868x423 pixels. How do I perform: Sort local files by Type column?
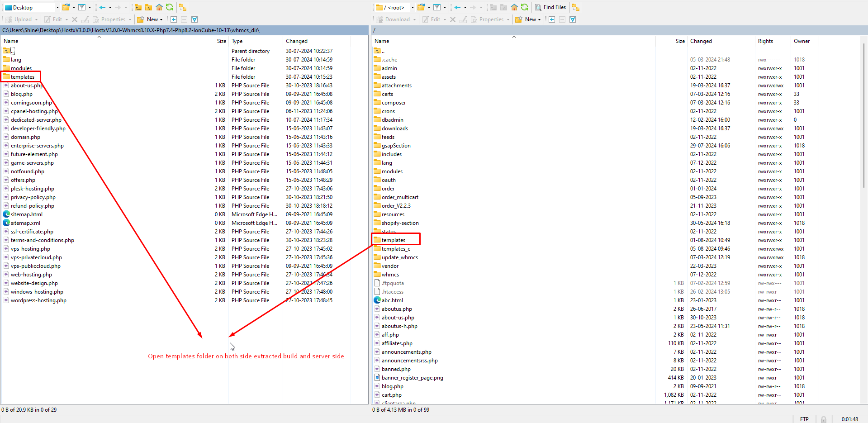point(237,41)
